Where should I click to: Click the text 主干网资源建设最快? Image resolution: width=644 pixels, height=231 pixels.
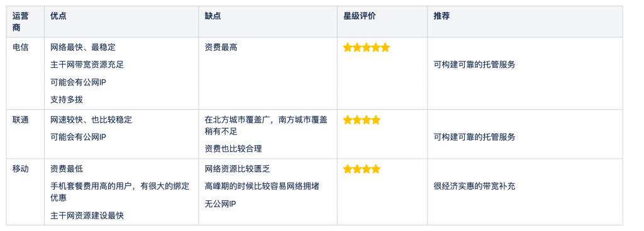(87, 215)
